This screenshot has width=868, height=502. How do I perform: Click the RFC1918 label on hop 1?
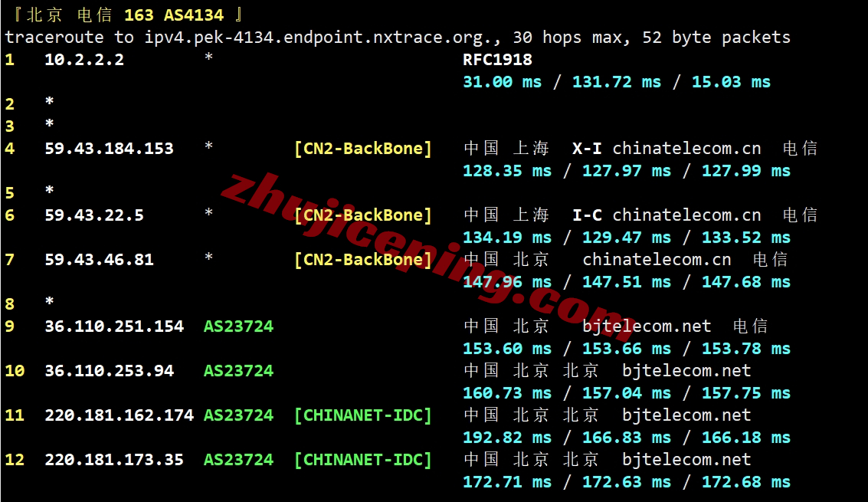point(497,60)
